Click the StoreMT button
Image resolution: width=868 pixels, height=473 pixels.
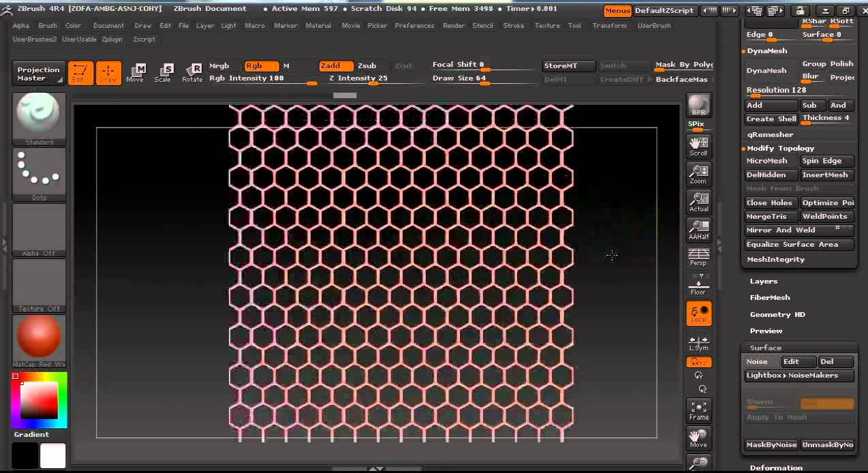pos(568,66)
